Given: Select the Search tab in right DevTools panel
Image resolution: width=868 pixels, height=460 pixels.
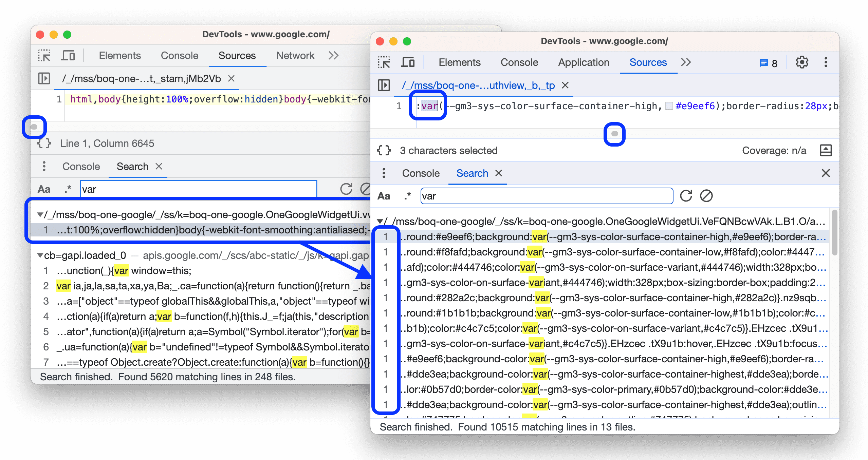Looking at the screenshot, I should [x=470, y=173].
